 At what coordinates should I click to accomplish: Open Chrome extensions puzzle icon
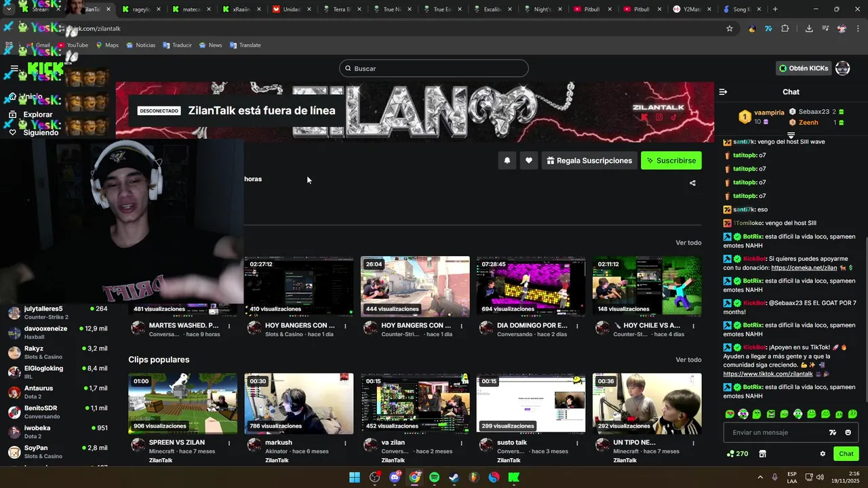tap(785, 28)
